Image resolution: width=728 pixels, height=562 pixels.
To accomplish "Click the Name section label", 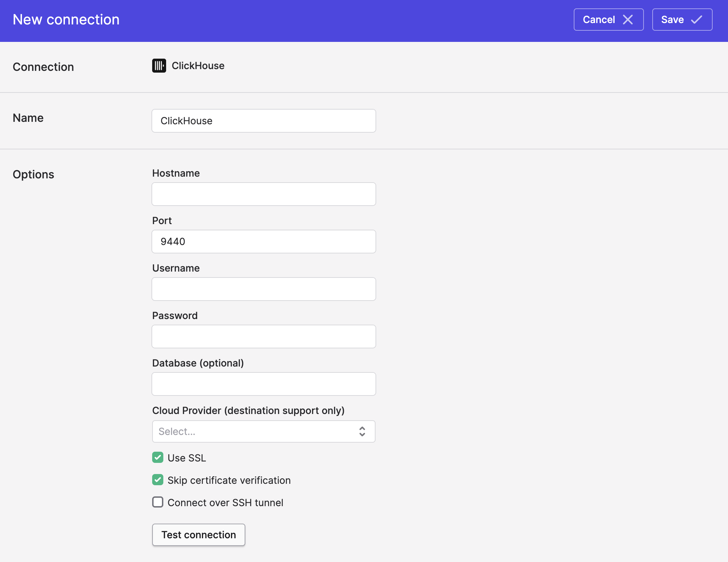I will [x=28, y=118].
